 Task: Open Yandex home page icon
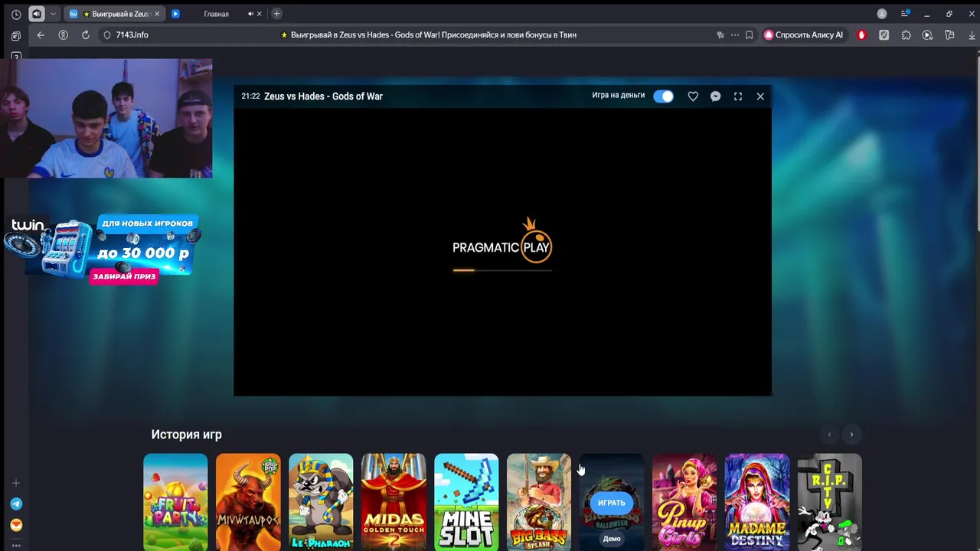click(x=64, y=34)
